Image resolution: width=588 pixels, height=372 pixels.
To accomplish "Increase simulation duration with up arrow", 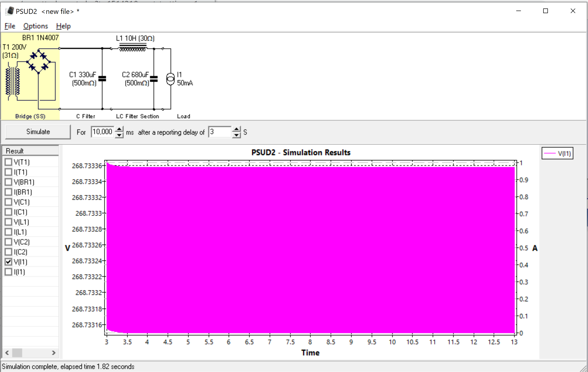I will pyautogui.click(x=119, y=129).
